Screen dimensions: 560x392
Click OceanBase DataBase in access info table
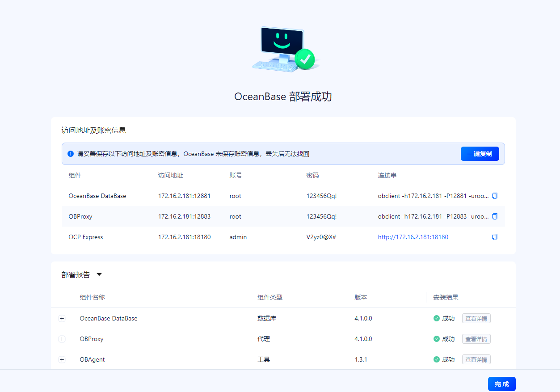coord(97,196)
